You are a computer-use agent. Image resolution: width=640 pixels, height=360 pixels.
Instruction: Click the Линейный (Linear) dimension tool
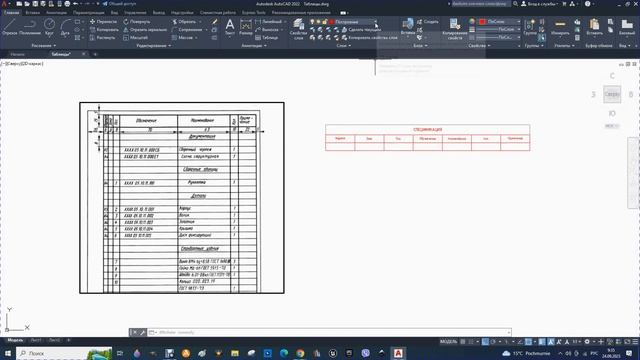(269, 22)
